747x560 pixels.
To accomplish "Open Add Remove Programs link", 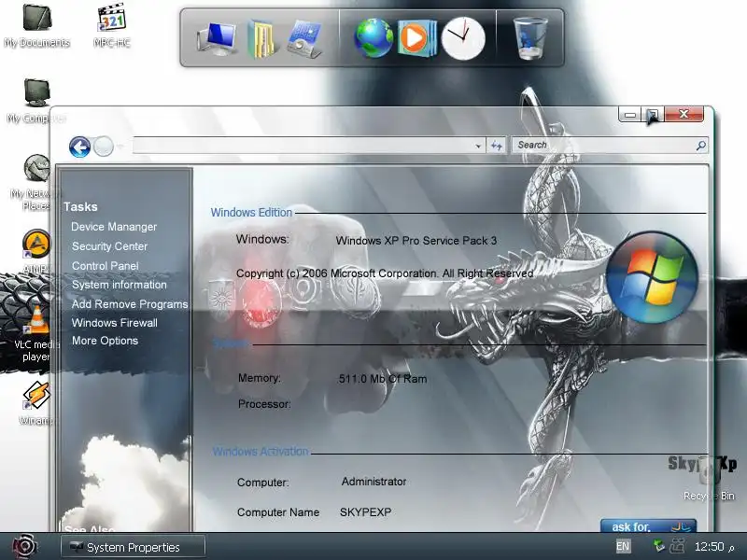I will pyautogui.click(x=130, y=304).
